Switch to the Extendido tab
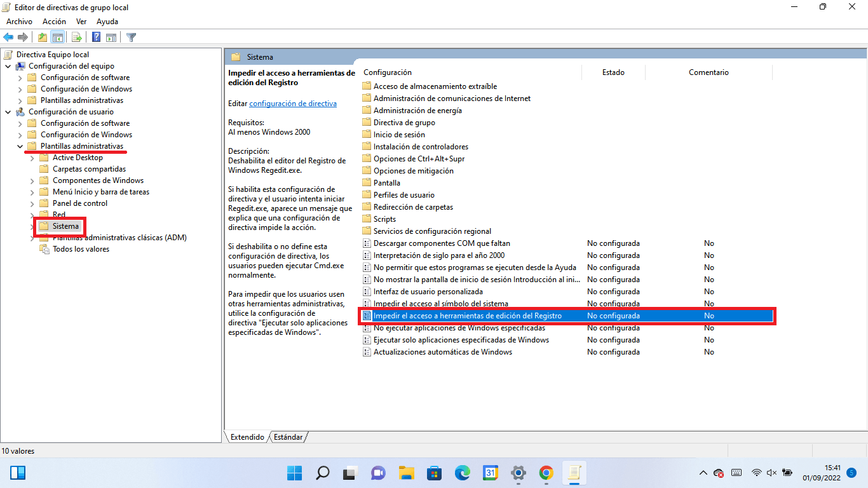The height and width of the screenshot is (488, 868). point(247,437)
